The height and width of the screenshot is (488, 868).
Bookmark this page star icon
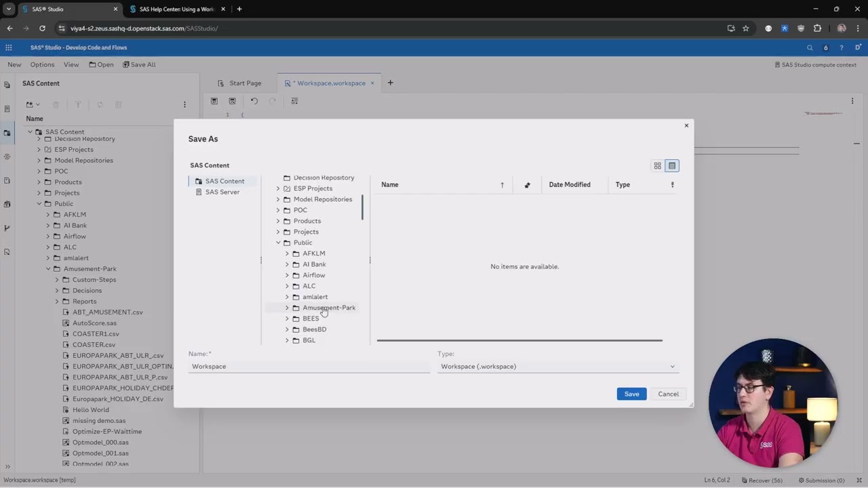[746, 28]
